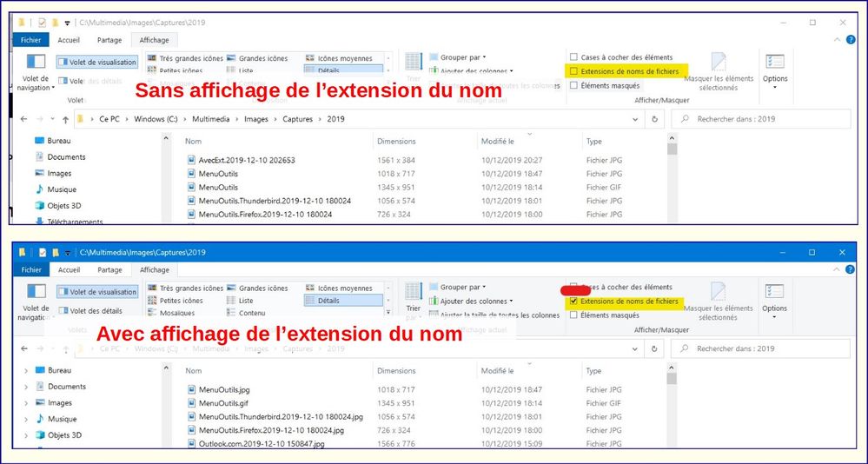Open Options in upper window ribbon

(775, 71)
